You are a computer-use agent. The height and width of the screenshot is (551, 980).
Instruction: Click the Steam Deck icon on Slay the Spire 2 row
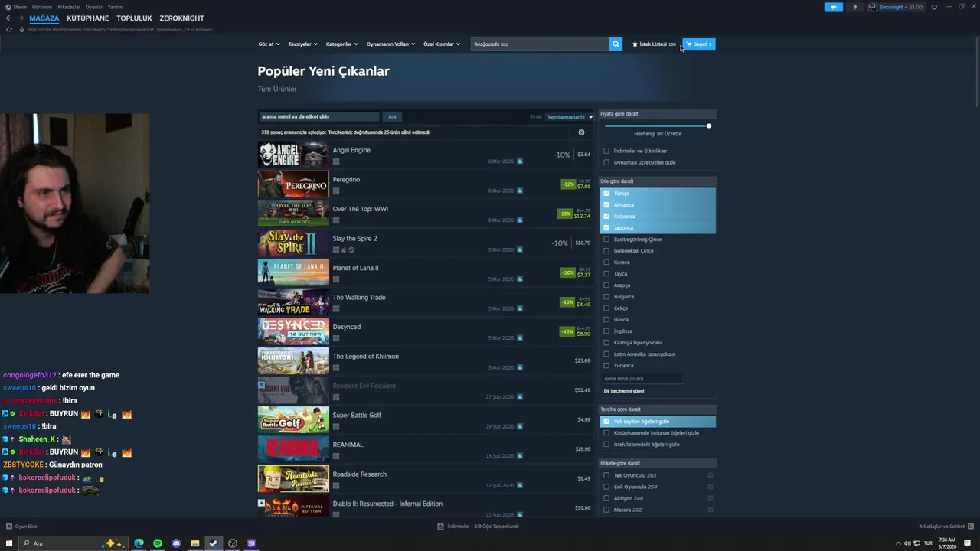pos(351,249)
